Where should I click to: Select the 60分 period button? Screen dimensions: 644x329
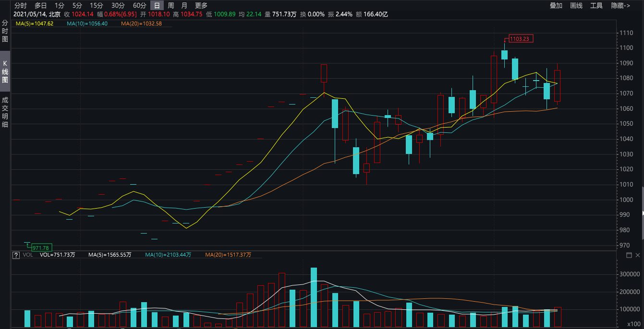pos(140,5)
